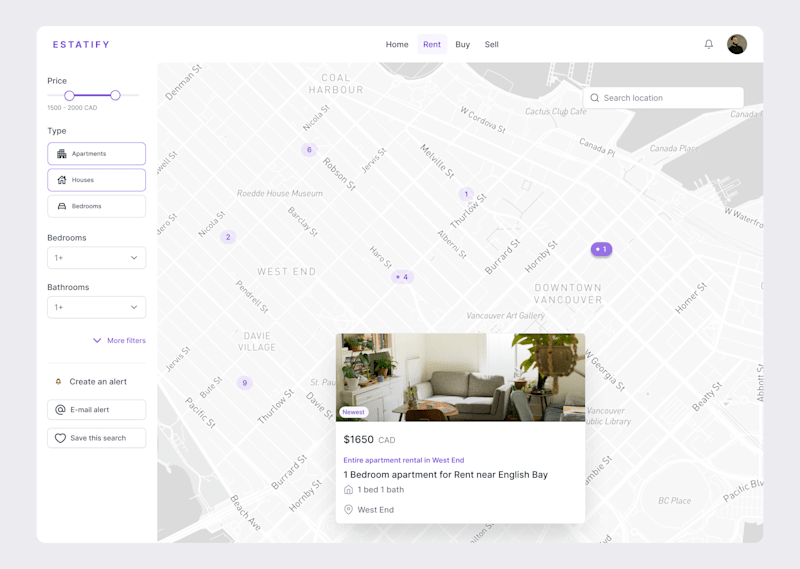The image size is (800, 569).
Task: Click the location pin icon beside West End
Action: 348,509
